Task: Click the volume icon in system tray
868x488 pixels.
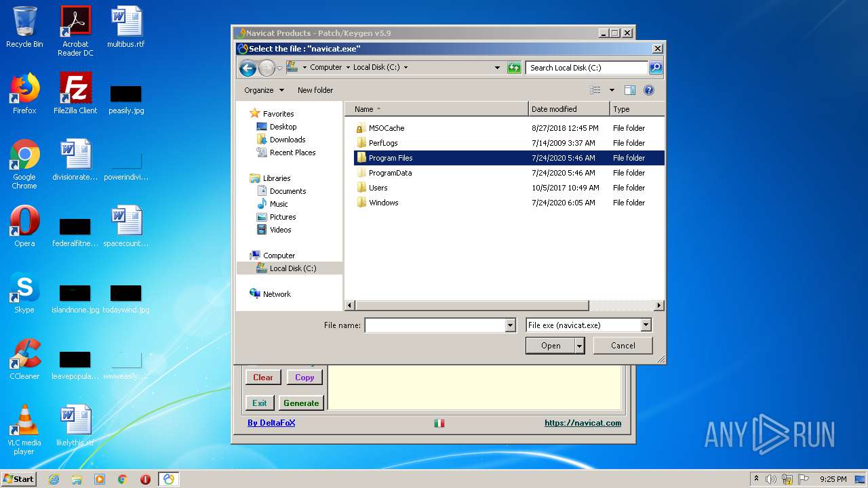Action: (x=771, y=479)
